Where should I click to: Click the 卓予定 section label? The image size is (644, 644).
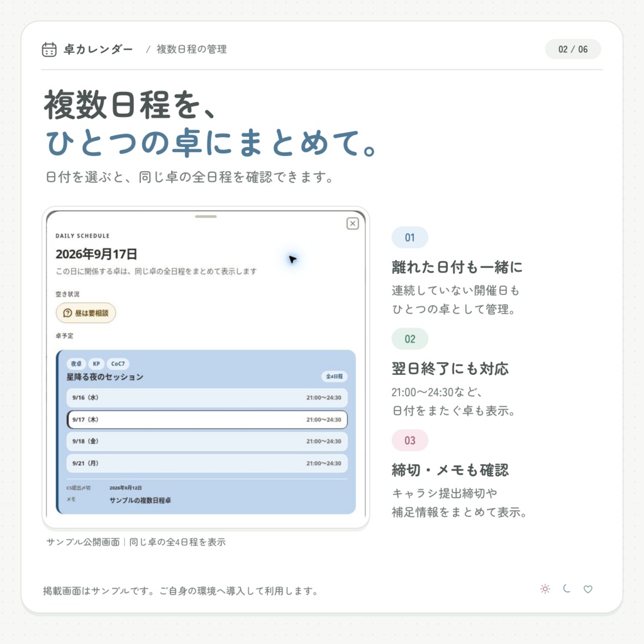65,336
